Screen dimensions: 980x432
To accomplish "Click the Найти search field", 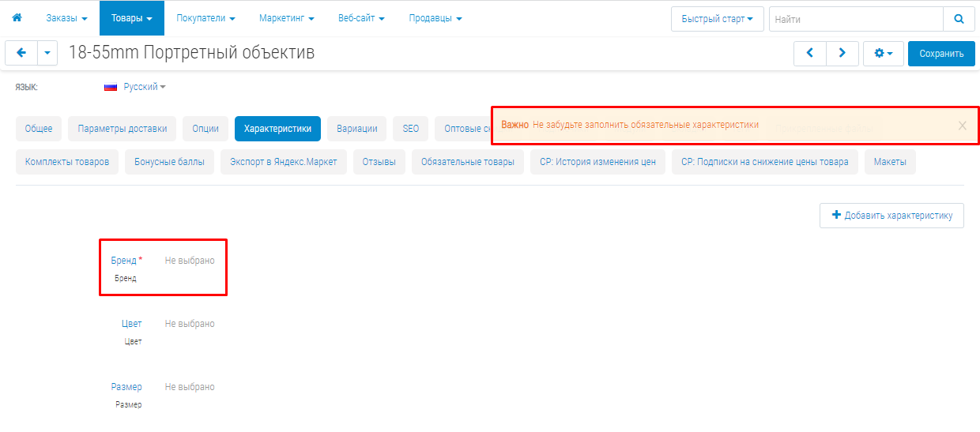I will (x=855, y=19).
